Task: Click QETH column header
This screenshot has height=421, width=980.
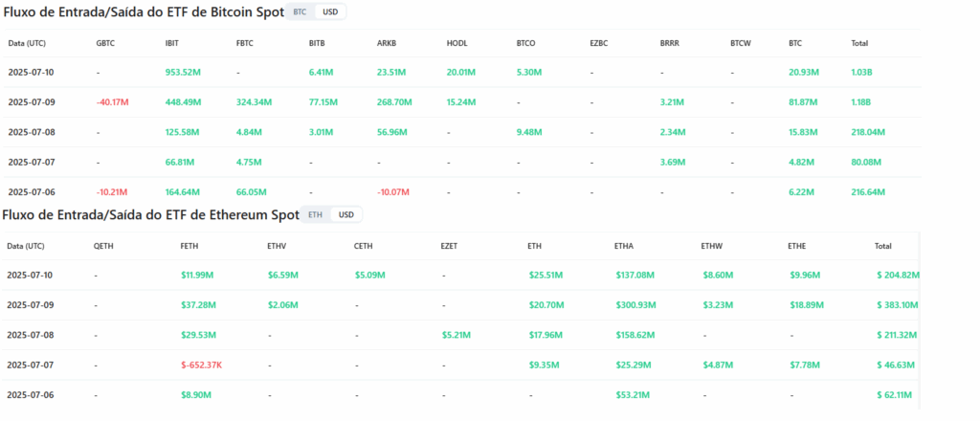Action: [103, 246]
